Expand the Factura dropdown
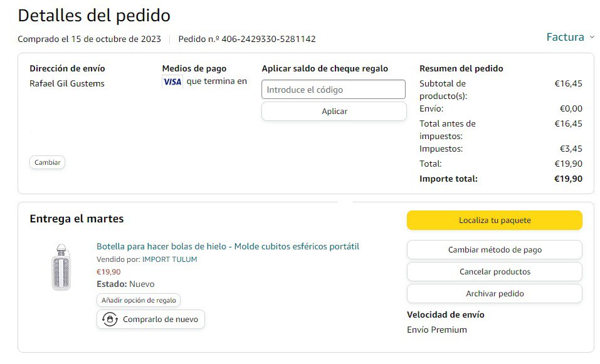600x364 pixels. [570, 37]
